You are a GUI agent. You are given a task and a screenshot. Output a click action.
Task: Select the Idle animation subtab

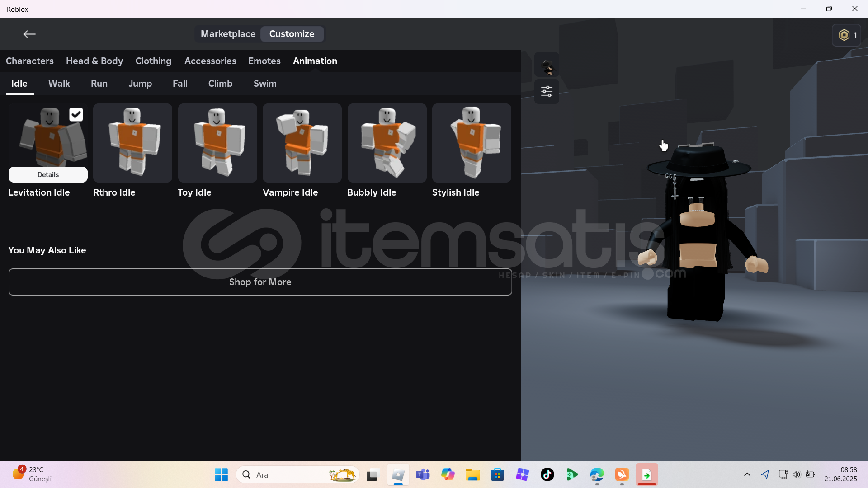[x=19, y=84]
